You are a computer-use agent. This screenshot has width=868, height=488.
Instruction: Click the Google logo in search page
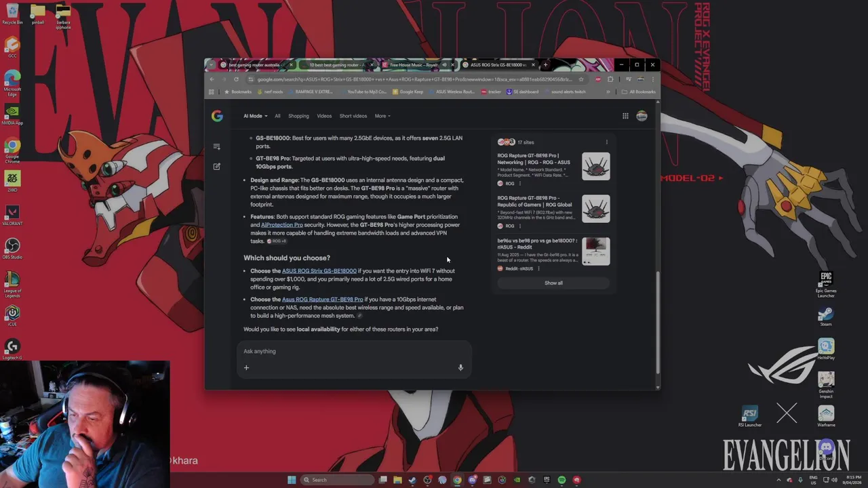pos(217,116)
